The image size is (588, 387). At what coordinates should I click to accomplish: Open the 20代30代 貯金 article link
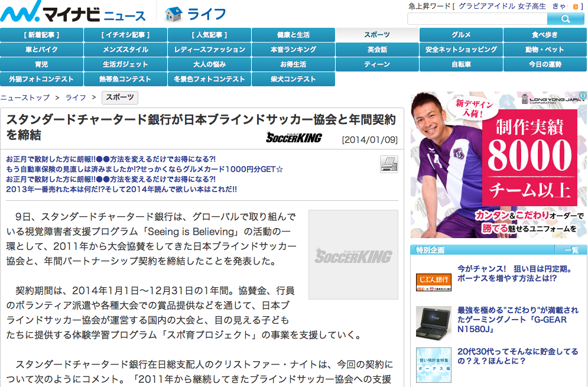click(518, 356)
